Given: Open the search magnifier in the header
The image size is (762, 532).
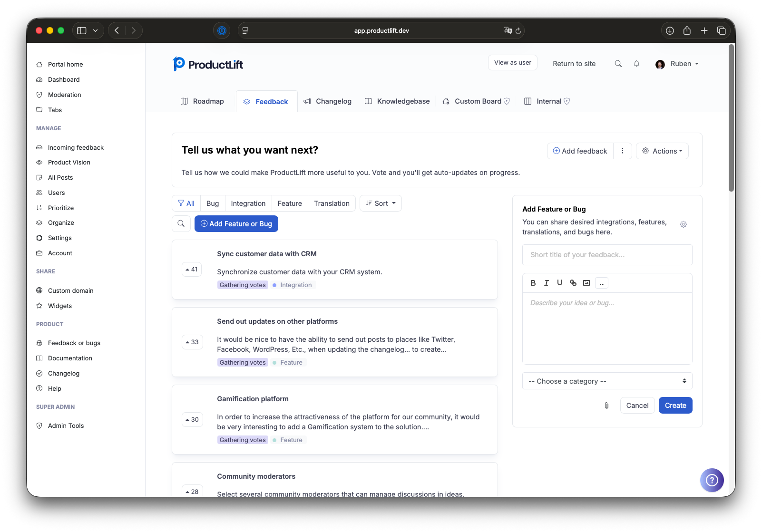Looking at the screenshot, I should click(618, 64).
